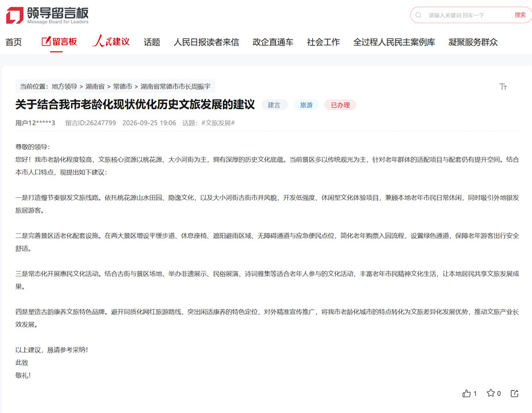The height and width of the screenshot is (413, 532).
Task: Click the line 以上建议，恳请参考采纳
Action: [51, 350]
